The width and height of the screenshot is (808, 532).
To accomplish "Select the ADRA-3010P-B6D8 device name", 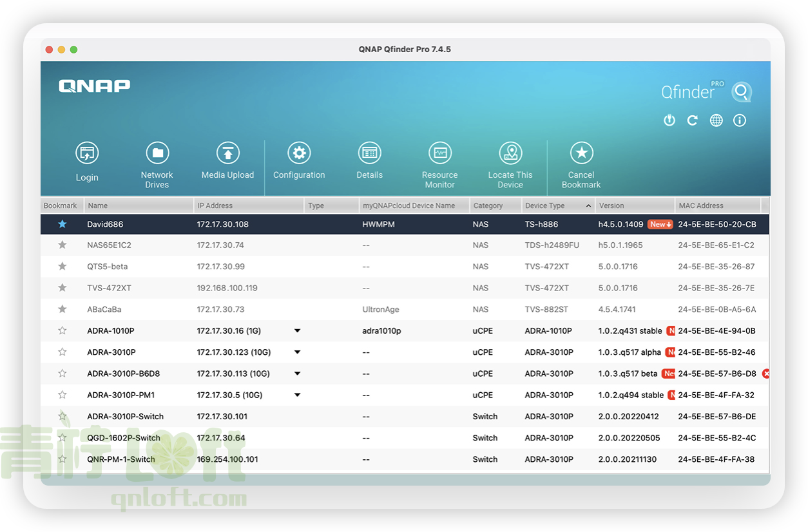I will pyautogui.click(x=124, y=374).
